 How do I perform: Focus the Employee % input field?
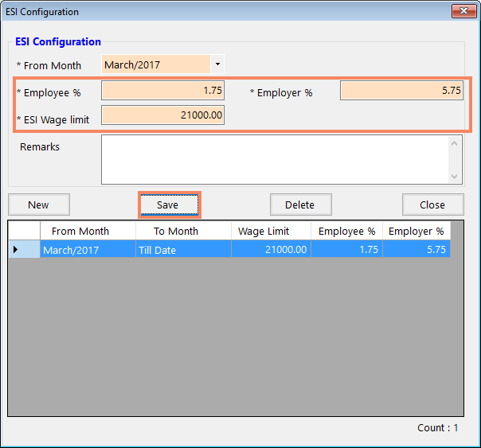click(x=162, y=91)
